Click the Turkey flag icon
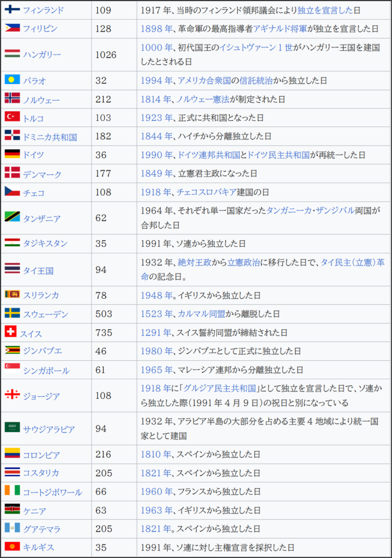 pos(12,117)
